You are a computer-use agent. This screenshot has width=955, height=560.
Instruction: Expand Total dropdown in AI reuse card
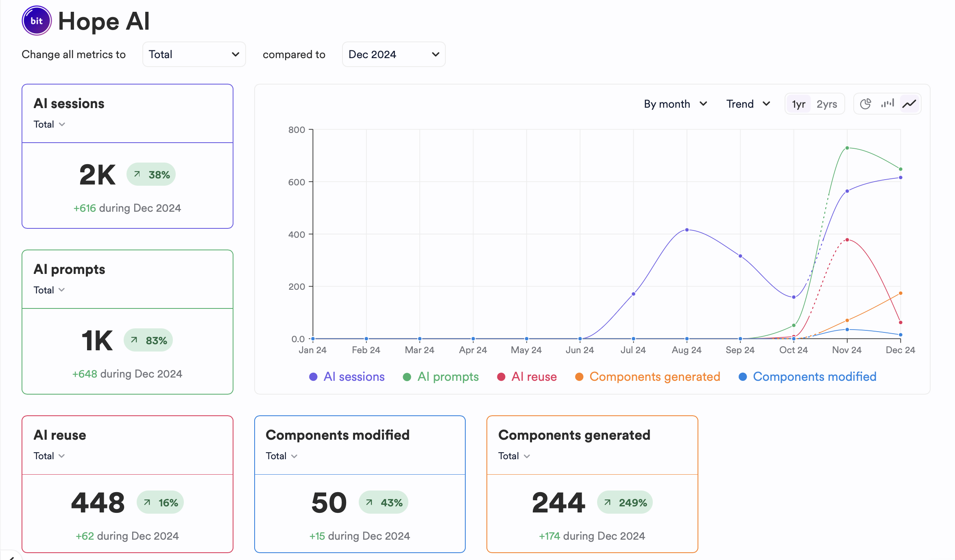[x=49, y=456]
